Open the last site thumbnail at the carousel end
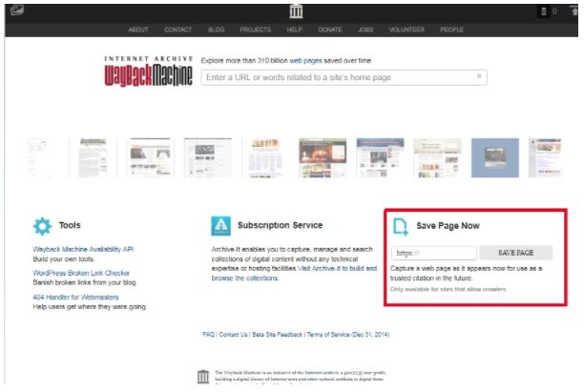 coord(545,157)
